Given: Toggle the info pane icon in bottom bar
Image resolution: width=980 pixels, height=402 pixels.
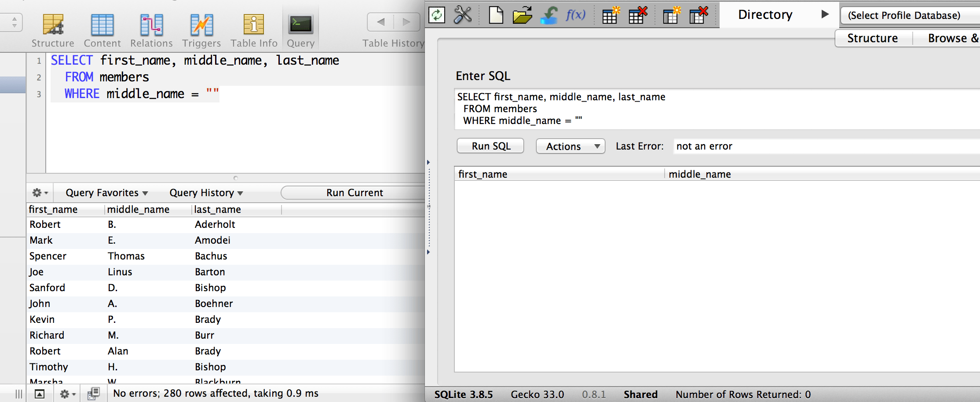Looking at the screenshot, I should [40, 394].
